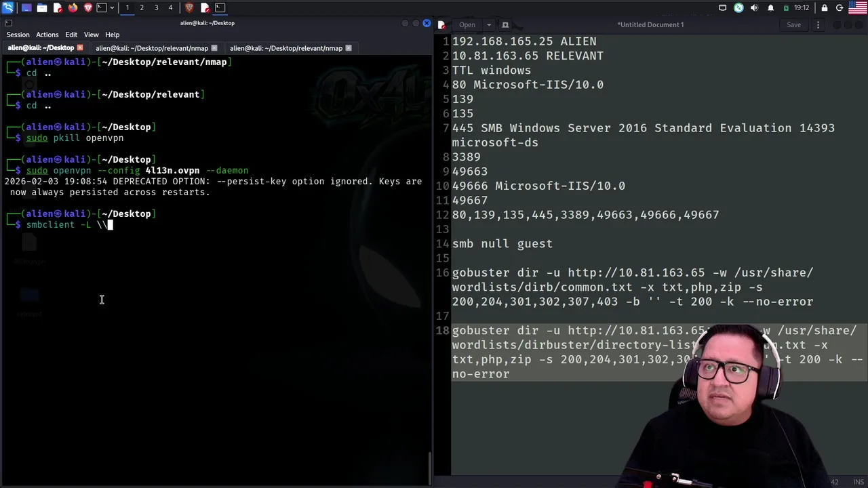Focus the running Brave window in taskbar
Image resolution: width=868 pixels, height=488 pixels.
click(x=189, y=7)
